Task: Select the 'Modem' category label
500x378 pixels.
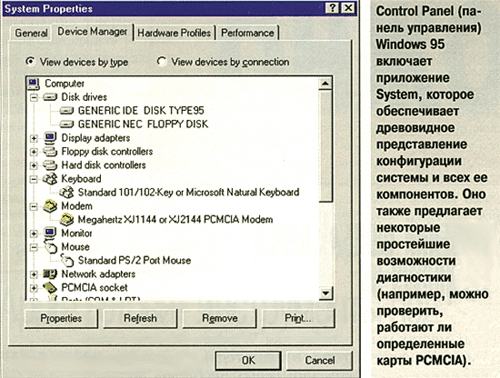Action: 77,206
